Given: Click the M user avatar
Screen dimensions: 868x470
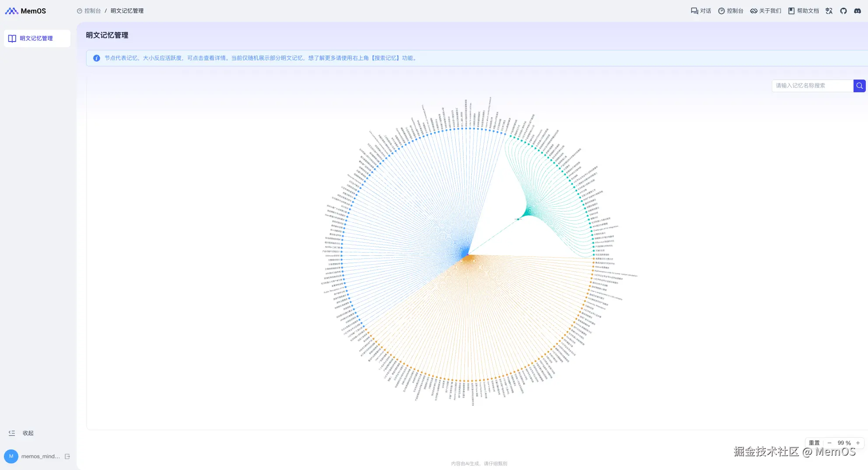Looking at the screenshot, I should coord(11,456).
